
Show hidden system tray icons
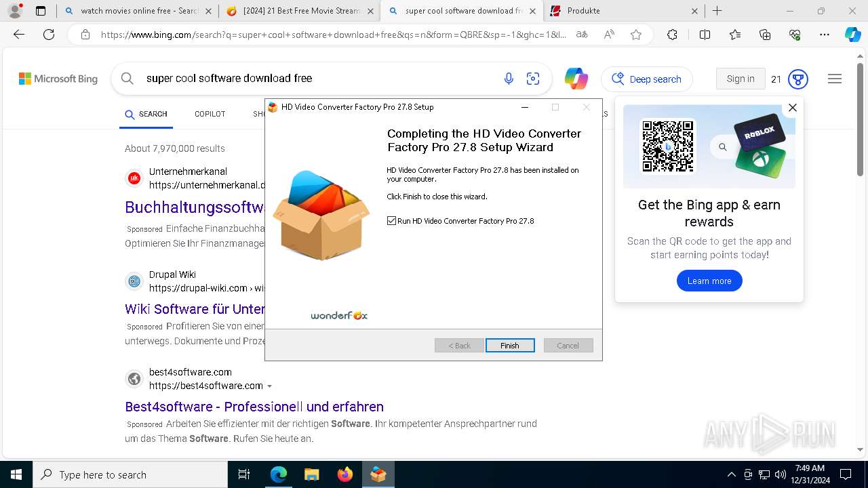(x=731, y=474)
